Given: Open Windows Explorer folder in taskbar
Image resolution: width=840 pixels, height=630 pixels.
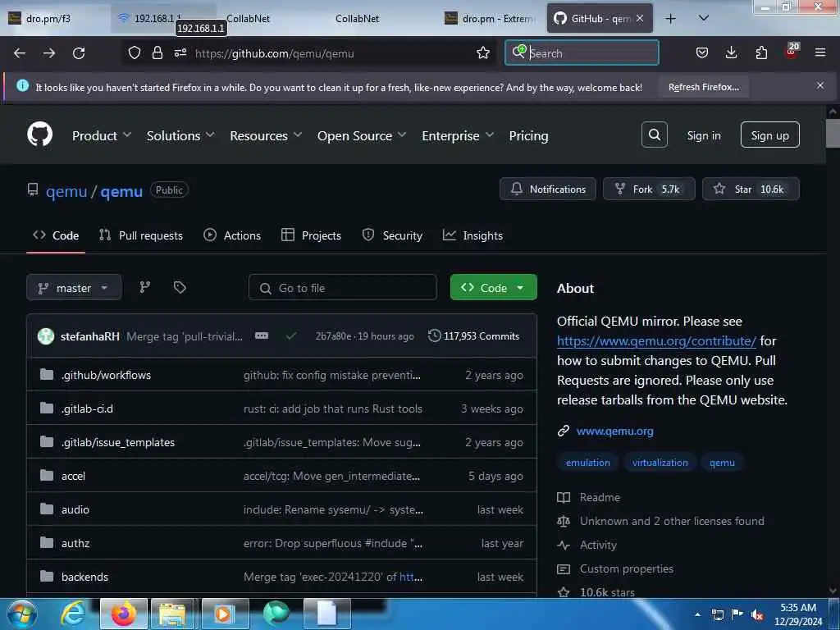Looking at the screenshot, I should point(172,614).
